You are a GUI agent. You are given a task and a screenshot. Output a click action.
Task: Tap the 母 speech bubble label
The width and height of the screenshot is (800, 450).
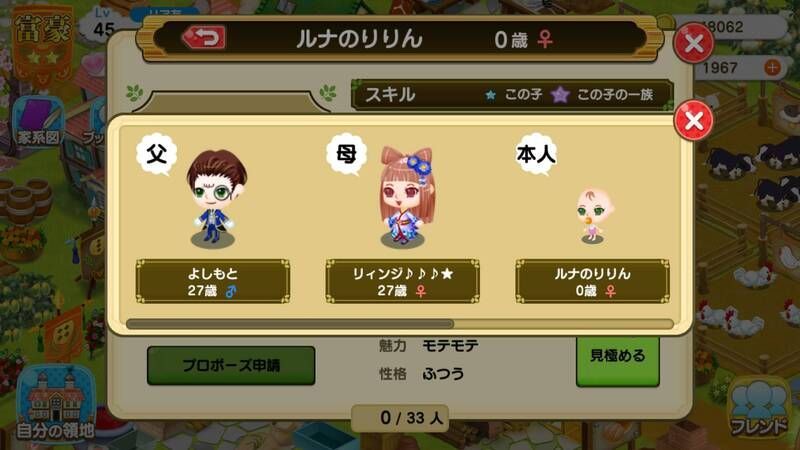tap(347, 154)
